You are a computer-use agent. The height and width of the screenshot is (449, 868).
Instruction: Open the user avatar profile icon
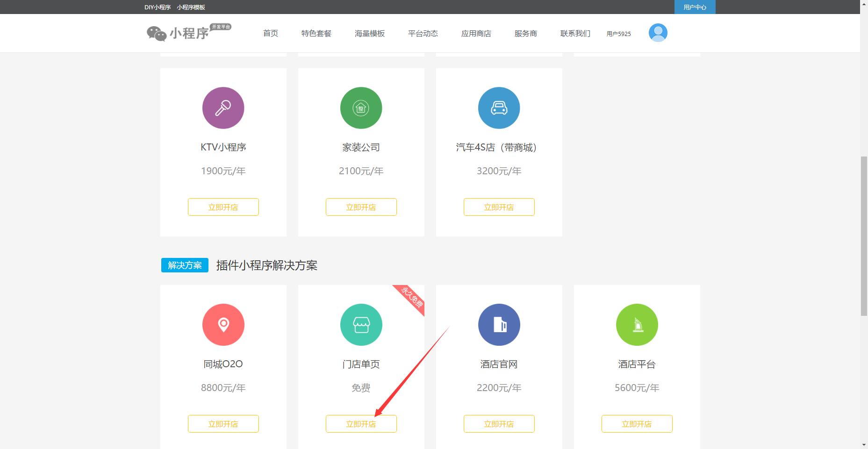[658, 33]
